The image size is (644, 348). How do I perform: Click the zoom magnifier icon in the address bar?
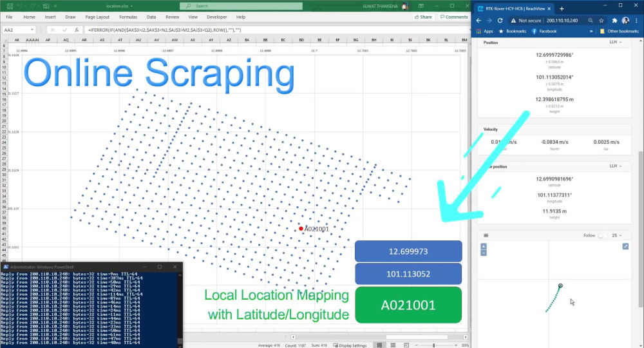point(591,21)
